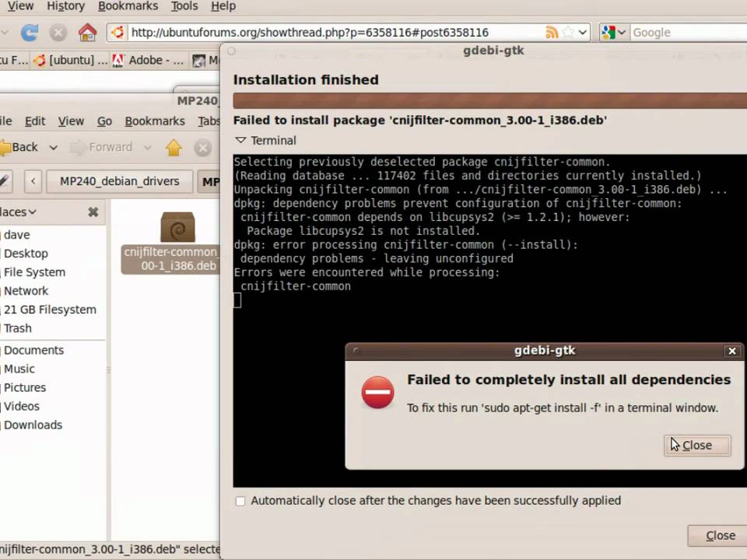This screenshot has height=560, width=747.
Task: Bookmark page with the star icon
Action: [568, 33]
